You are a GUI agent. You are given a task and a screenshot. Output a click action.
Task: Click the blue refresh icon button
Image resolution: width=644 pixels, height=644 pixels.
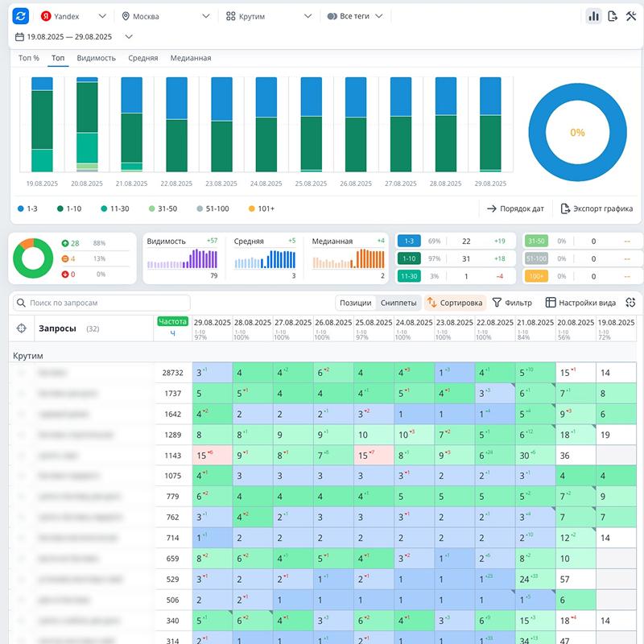(21, 16)
